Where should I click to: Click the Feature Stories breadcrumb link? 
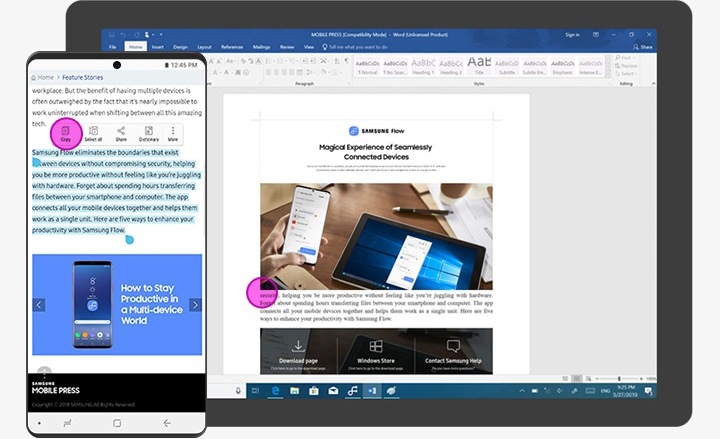tap(83, 77)
